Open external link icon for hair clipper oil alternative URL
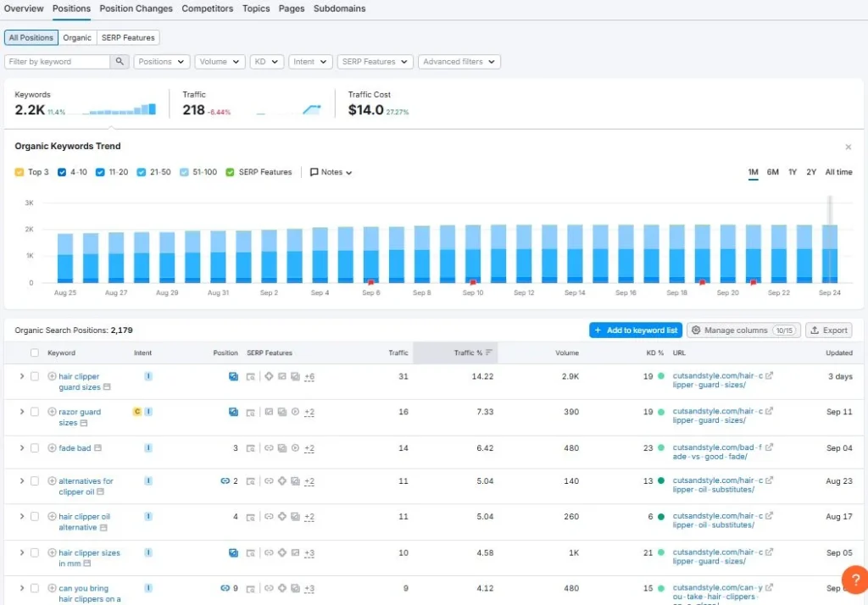 769,516
